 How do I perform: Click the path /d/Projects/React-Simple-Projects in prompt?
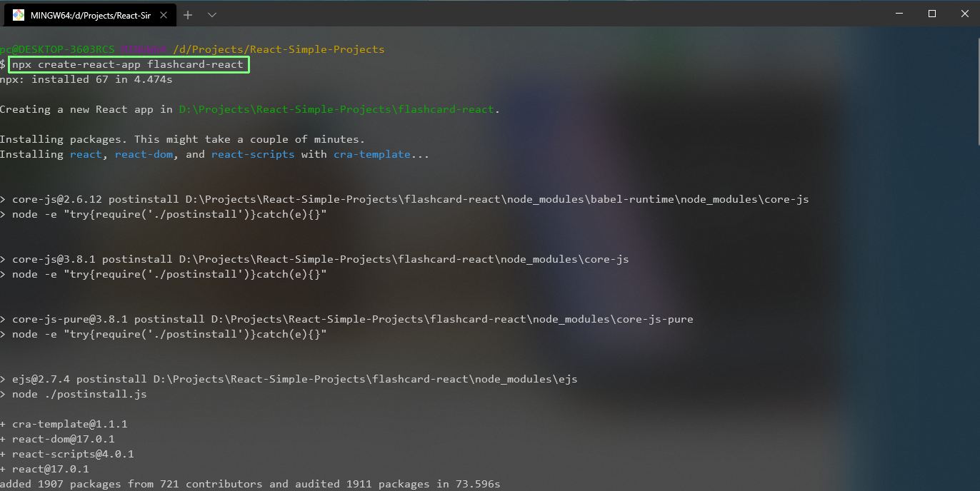pyautogui.click(x=279, y=49)
